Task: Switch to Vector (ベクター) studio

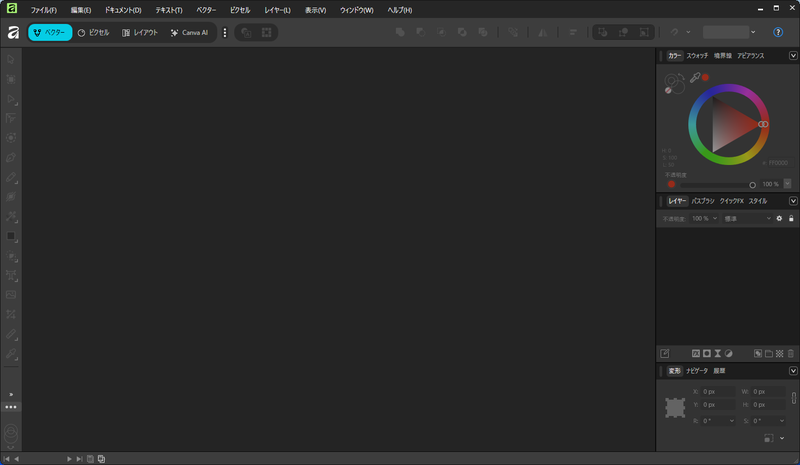Action: (50, 32)
